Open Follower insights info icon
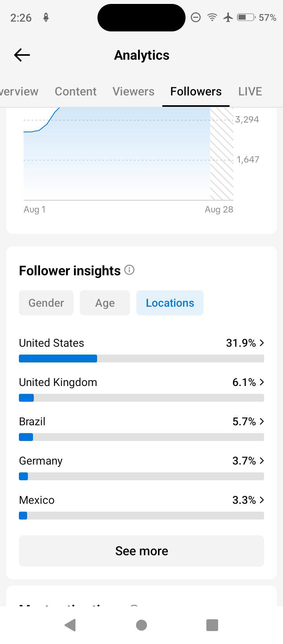 (x=129, y=270)
